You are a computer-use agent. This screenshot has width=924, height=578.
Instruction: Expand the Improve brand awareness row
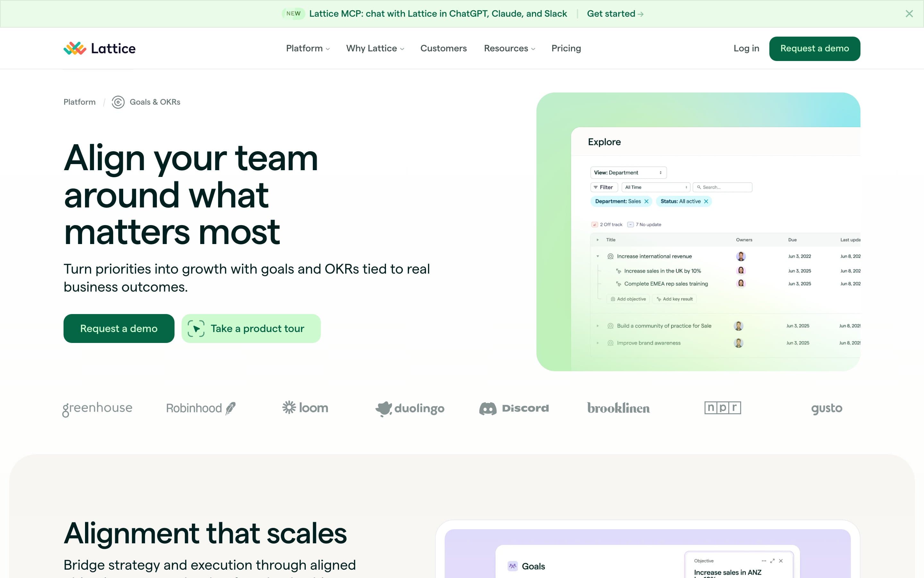click(597, 343)
